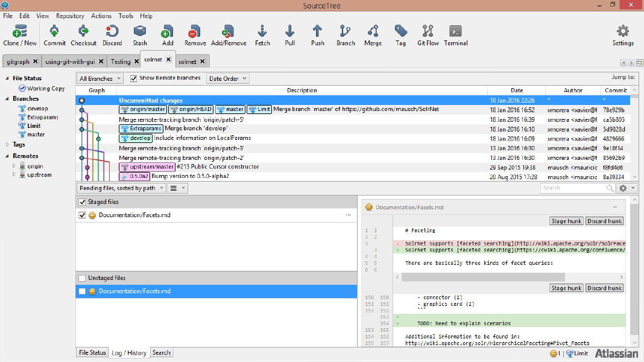Click Stage hunk for TODO hunk
Screen dimensions: 644x362
coord(566,288)
